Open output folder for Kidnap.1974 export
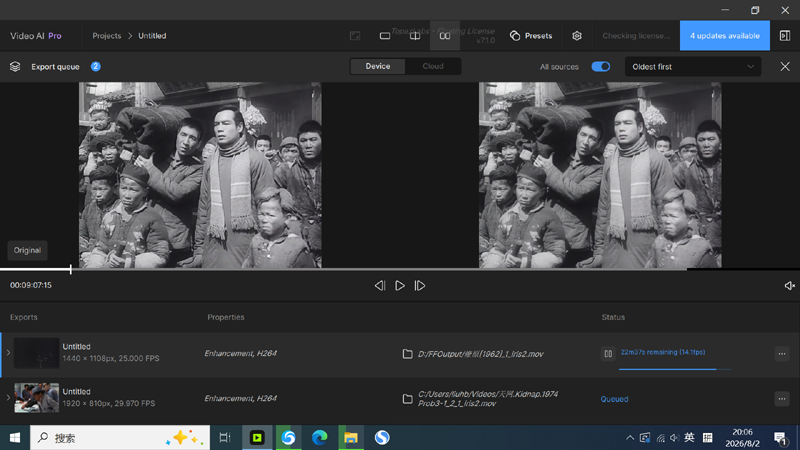The width and height of the screenshot is (800, 450). pos(407,398)
